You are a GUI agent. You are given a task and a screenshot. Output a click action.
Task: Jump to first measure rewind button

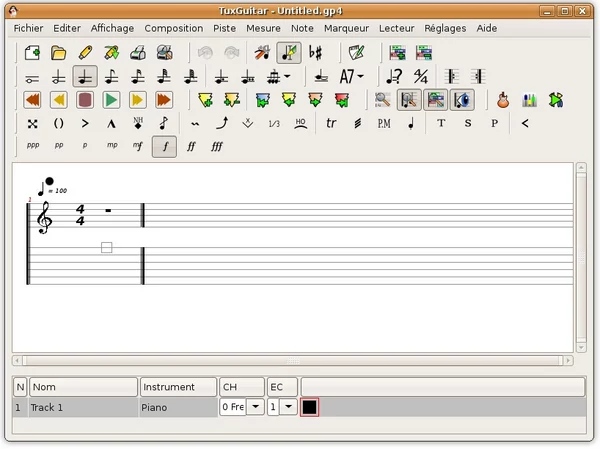point(33,100)
